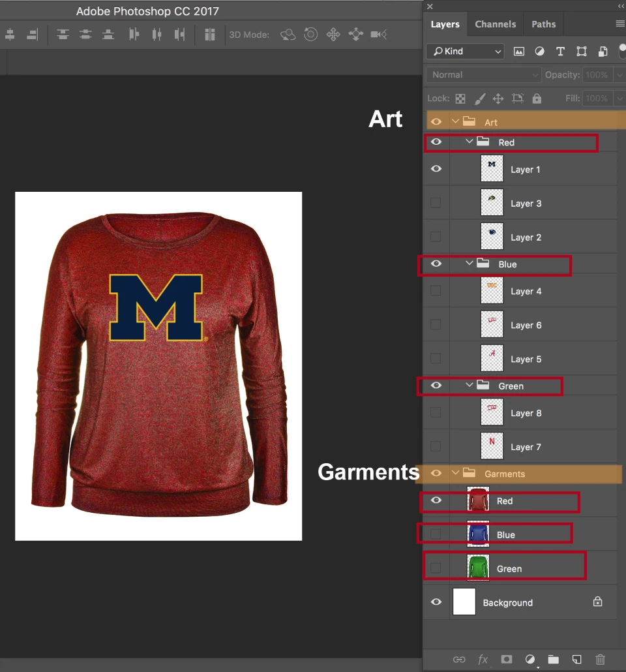Screen dimensions: 626x672
Task: Click the Fill 100% value field
Action: [x=598, y=99]
